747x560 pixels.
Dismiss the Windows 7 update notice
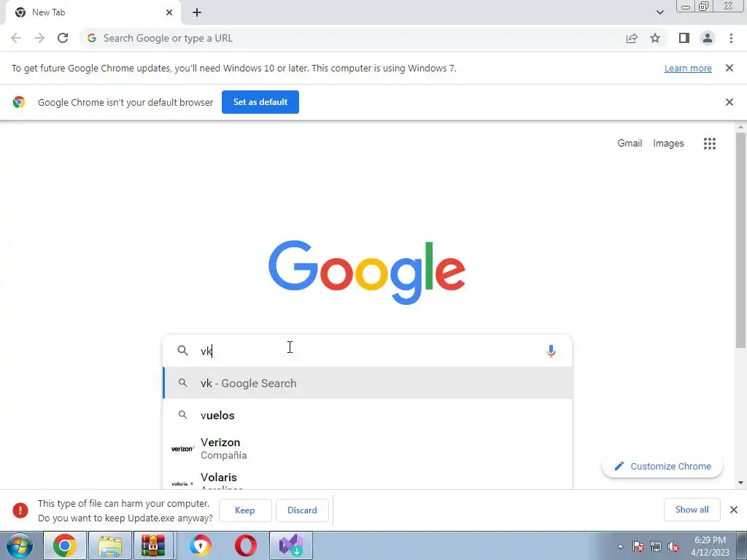729,68
